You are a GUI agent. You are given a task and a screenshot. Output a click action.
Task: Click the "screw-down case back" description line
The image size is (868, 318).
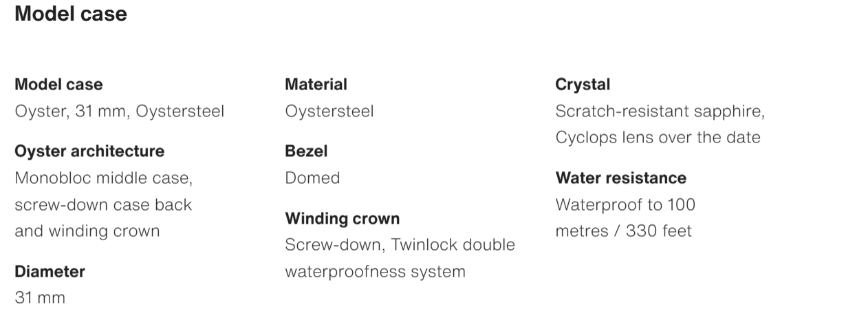click(x=103, y=204)
